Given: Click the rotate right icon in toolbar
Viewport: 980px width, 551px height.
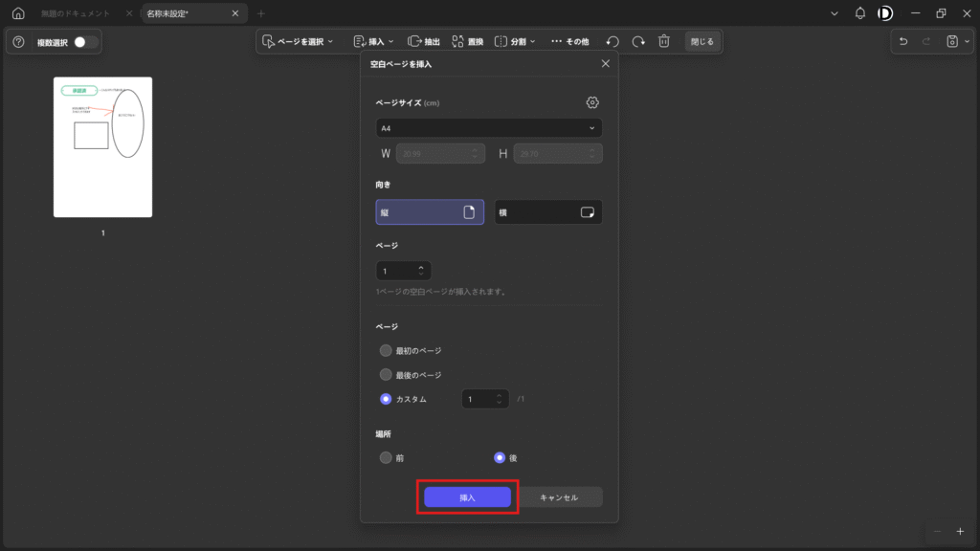Looking at the screenshot, I should [x=638, y=42].
